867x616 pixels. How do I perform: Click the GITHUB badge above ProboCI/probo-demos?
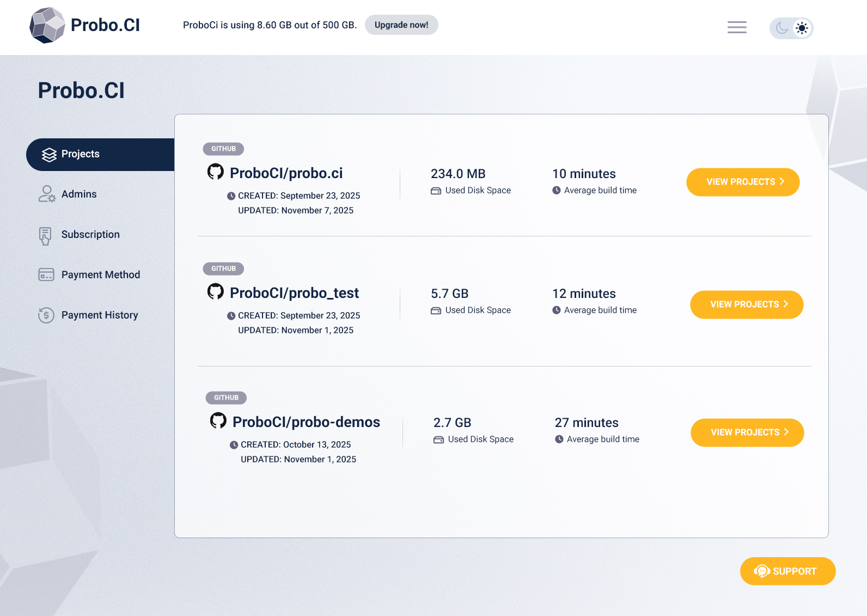pos(226,398)
